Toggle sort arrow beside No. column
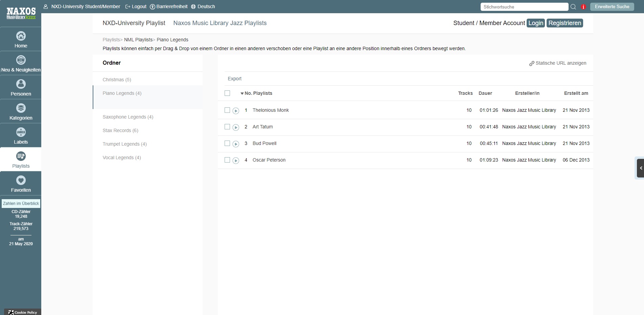This screenshot has height=315, width=644. (242, 93)
